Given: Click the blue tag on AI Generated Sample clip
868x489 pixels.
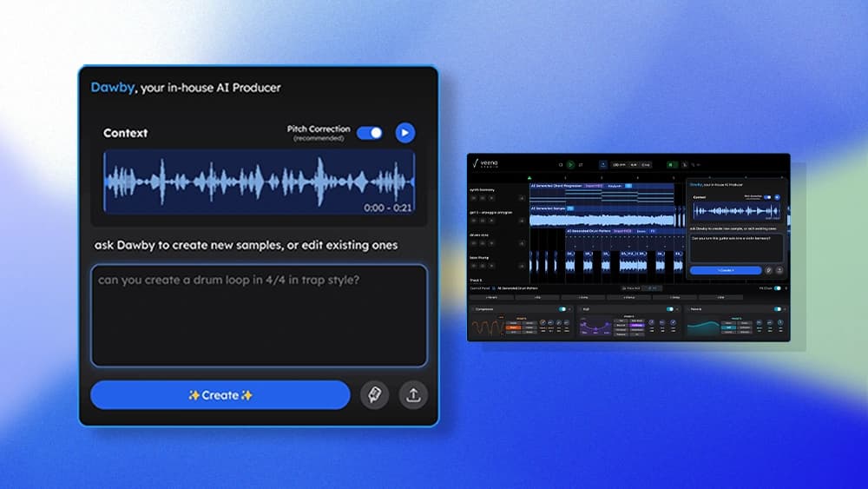Looking at the screenshot, I should click(x=570, y=208).
